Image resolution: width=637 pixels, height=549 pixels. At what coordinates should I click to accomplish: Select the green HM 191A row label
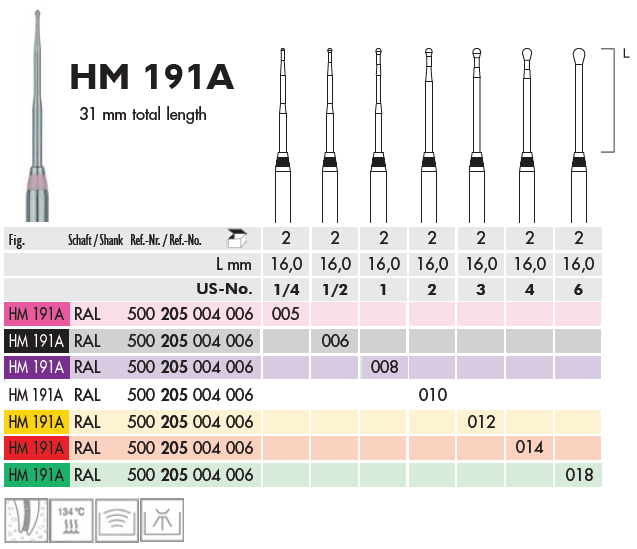[x=35, y=475]
